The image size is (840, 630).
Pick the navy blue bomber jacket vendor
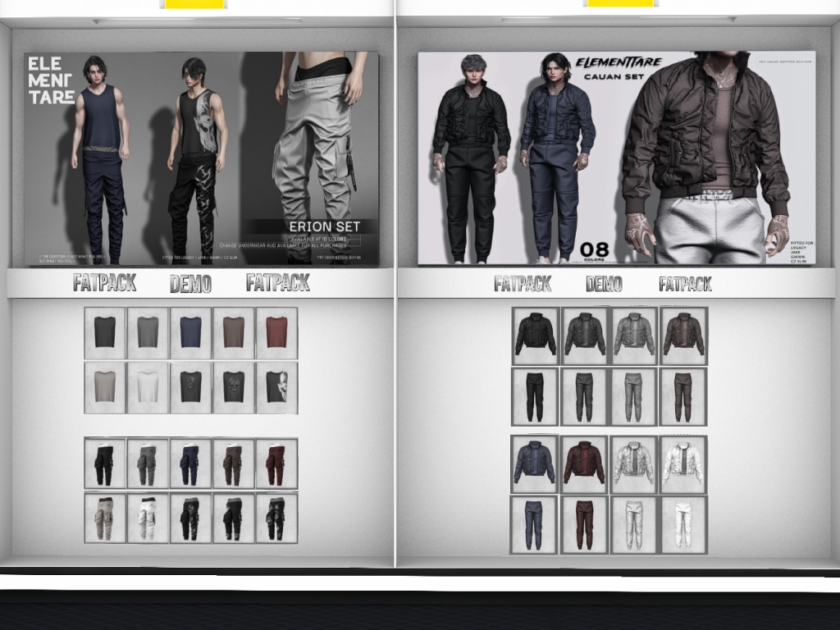(534, 464)
